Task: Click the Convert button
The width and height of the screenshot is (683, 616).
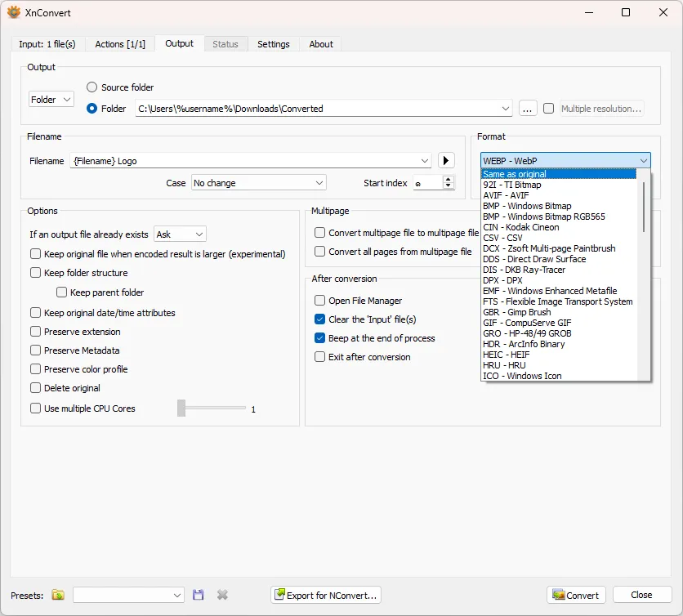Action: coord(576,595)
